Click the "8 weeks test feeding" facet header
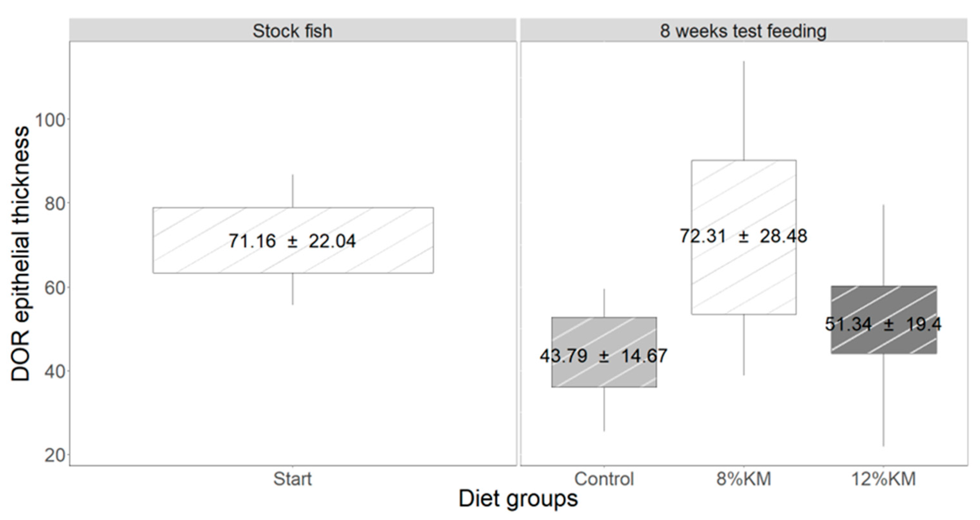 743,31
